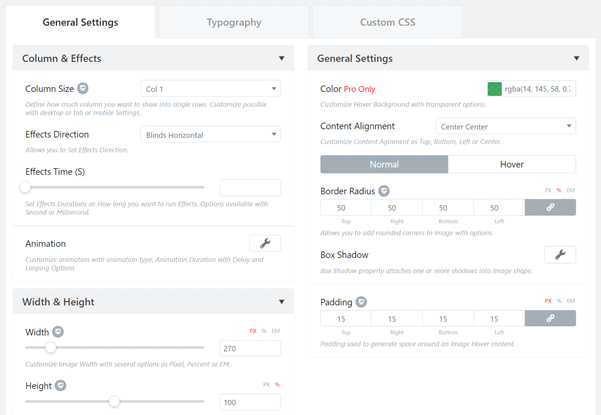Viewport: 601px width, 415px height.
Task: Switch to Hover state toggle
Action: [x=512, y=164]
